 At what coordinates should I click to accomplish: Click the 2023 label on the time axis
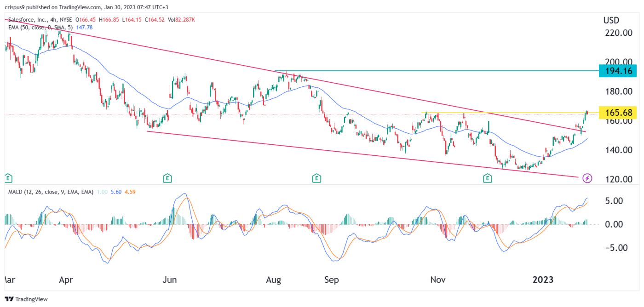tap(544, 279)
